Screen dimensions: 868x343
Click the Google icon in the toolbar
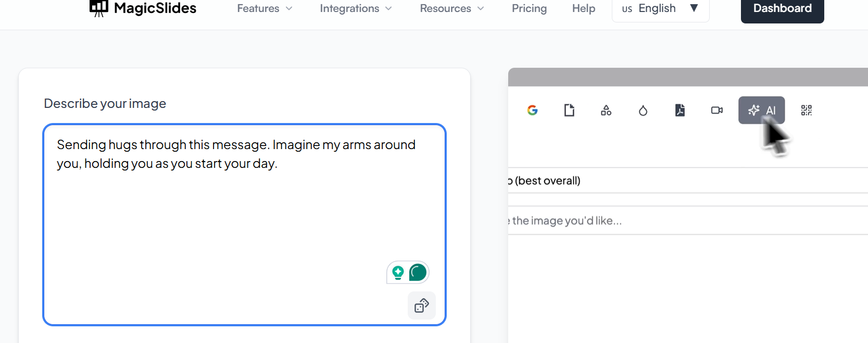[532, 110]
